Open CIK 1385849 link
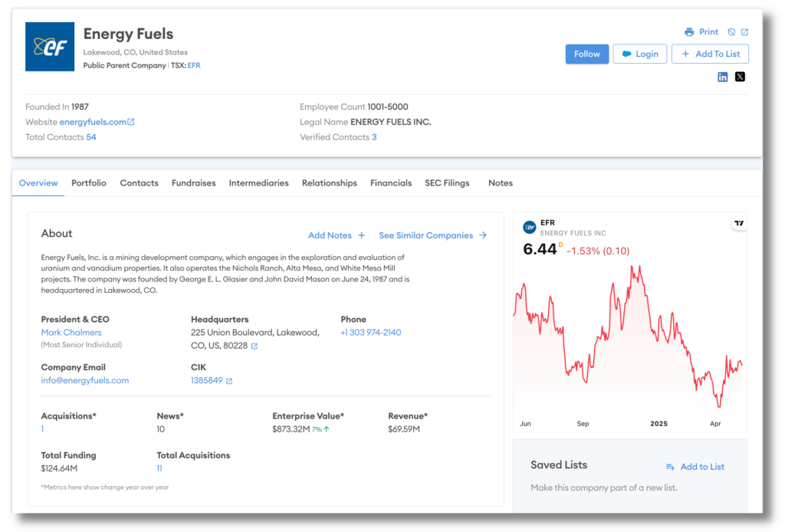785x532 pixels. click(x=207, y=380)
